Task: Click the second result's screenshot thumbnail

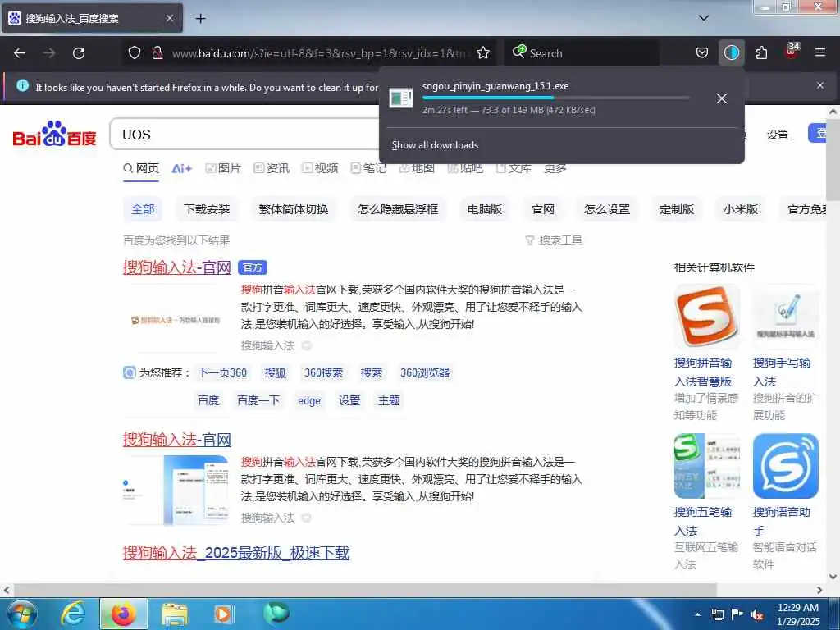Action: pos(176,491)
